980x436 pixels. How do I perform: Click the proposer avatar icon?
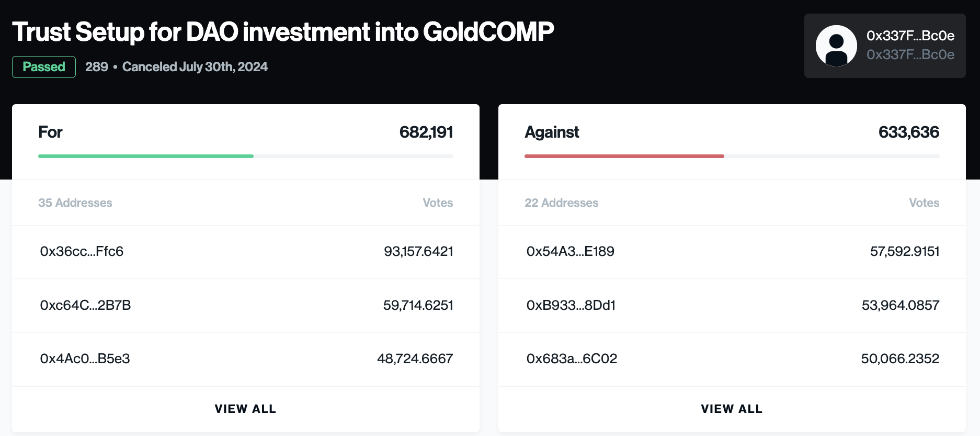pos(836,46)
